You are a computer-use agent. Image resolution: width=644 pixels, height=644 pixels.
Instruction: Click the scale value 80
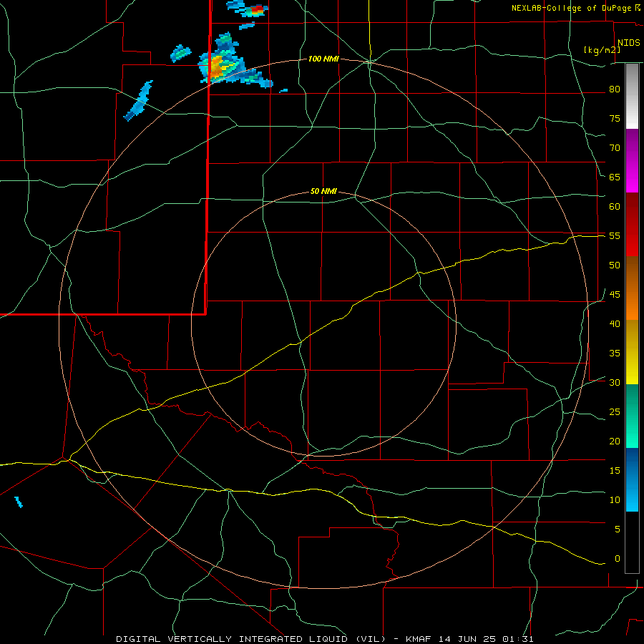point(615,89)
